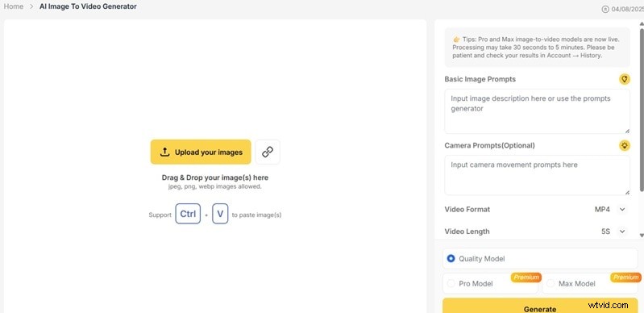Focus the Basic Image Prompts text area
The height and width of the screenshot is (313, 644).
pos(538,111)
